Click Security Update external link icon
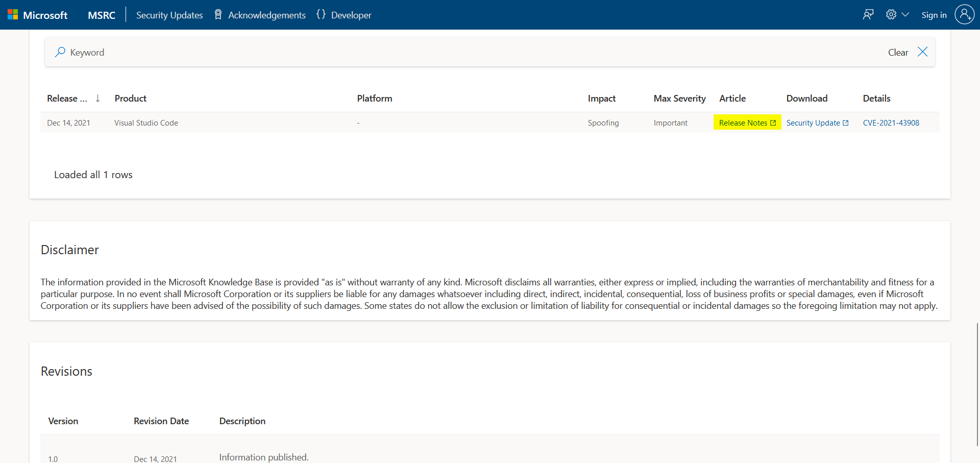Image resolution: width=980 pixels, height=463 pixels. coord(845,123)
